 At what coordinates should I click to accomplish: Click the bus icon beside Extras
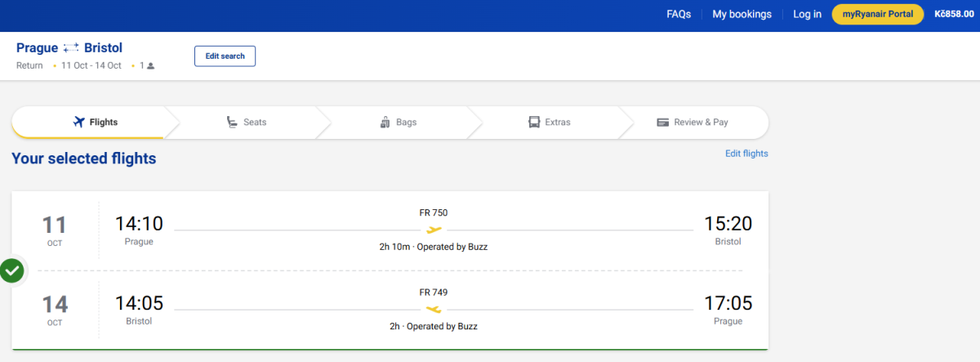[x=534, y=123]
